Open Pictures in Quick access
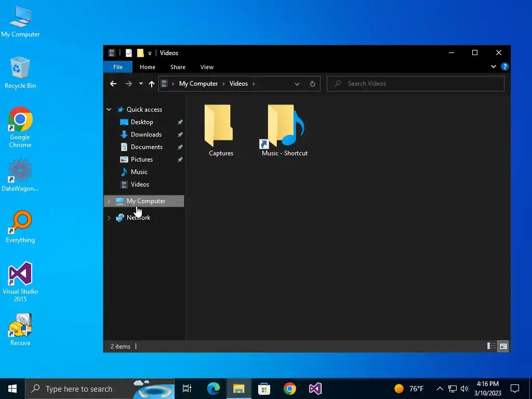Viewport: 532px width, 399px height. point(141,159)
